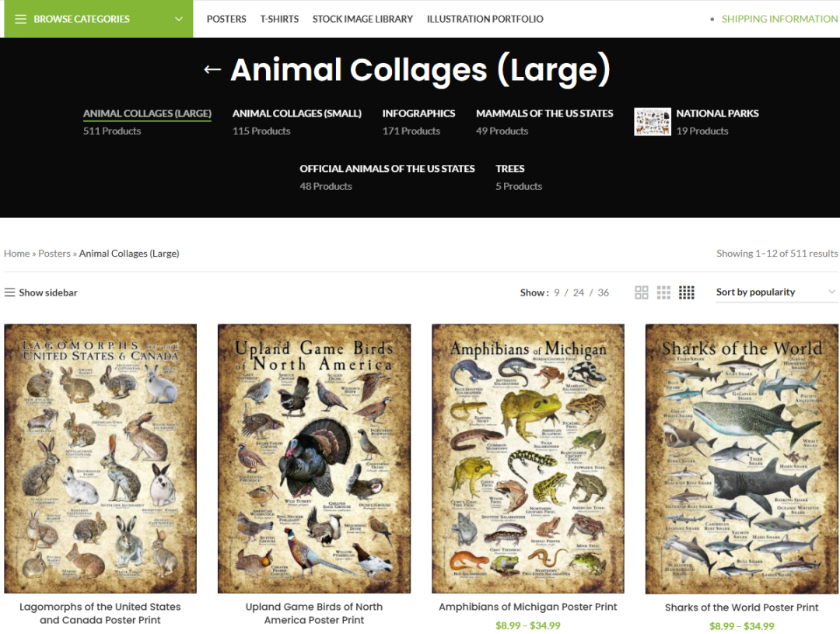840x634 pixels.
Task: Open the hamburger icon in Browse Categories
Action: tap(20, 19)
